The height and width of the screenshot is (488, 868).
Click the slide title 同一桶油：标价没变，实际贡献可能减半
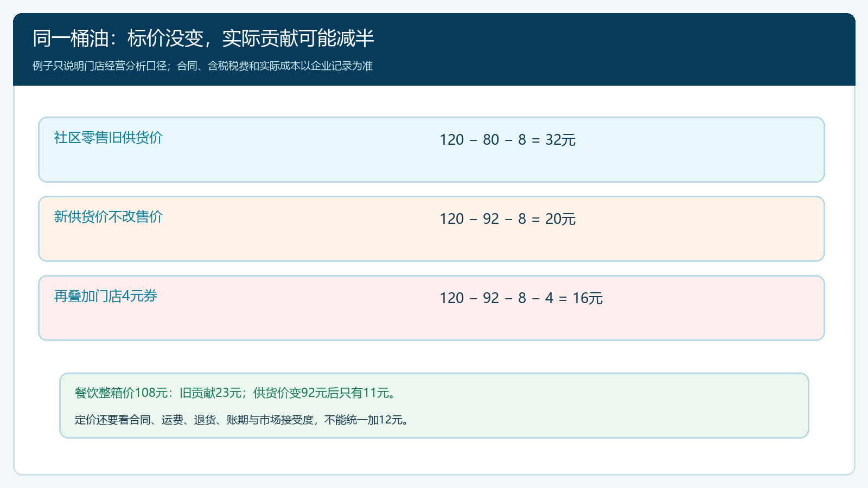pyautogui.click(x=203, y=38)
